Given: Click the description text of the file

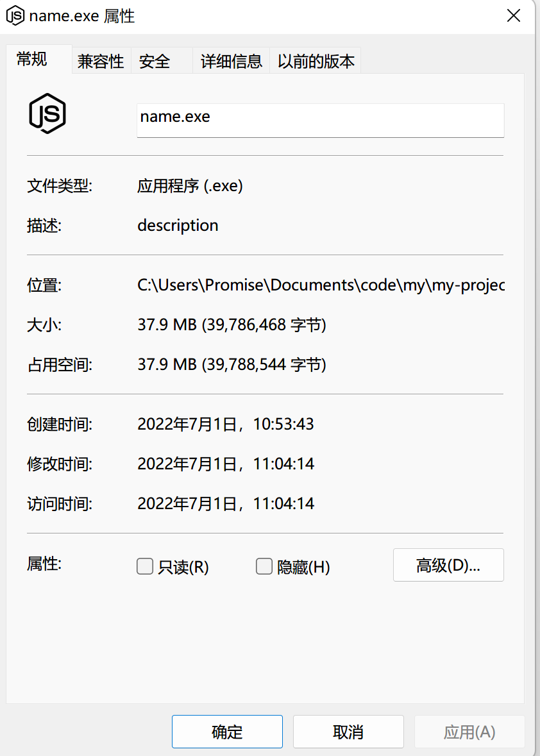Looking at the screenshot, I should point(178,225).
